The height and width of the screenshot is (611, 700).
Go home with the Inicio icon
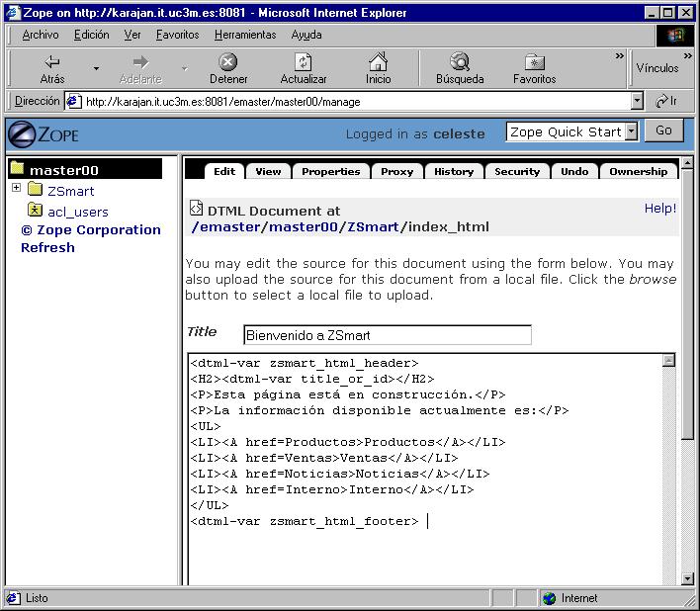tap(378, 61)
